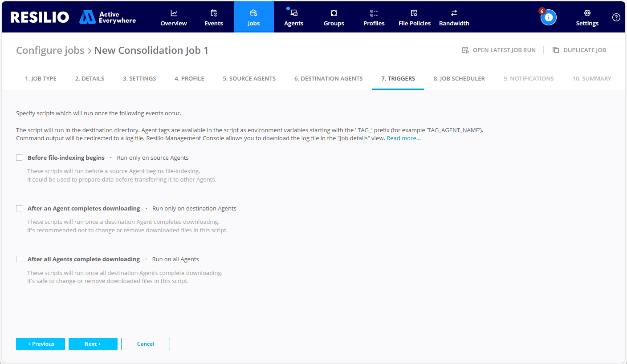Open File Policies from navigation

(414, 17)
